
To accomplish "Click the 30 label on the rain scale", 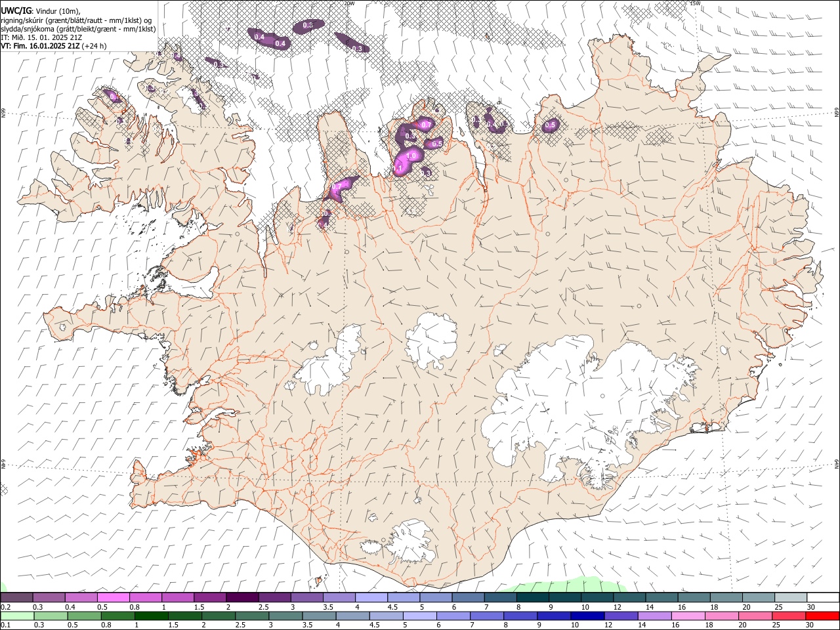I will (x=811, y=625).
